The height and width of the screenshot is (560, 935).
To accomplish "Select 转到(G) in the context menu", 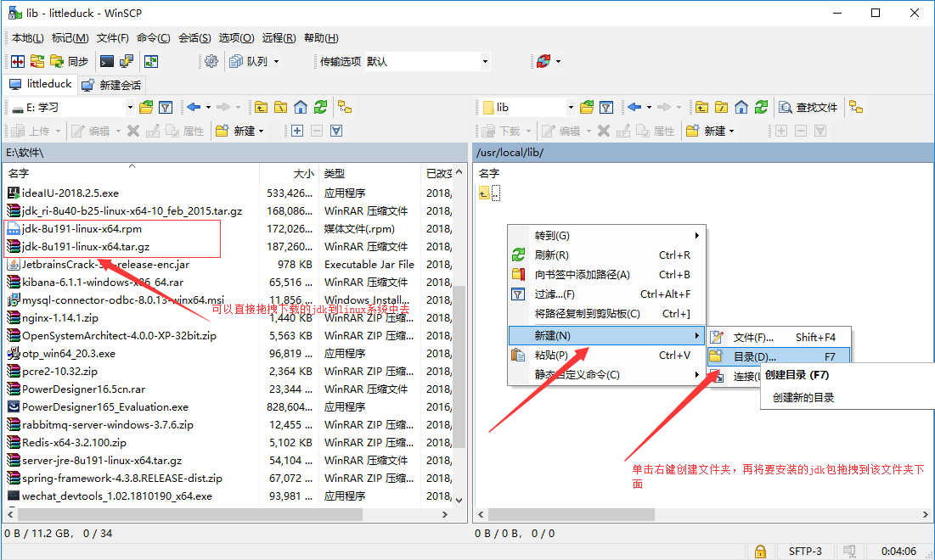I will tap(606, 235).
